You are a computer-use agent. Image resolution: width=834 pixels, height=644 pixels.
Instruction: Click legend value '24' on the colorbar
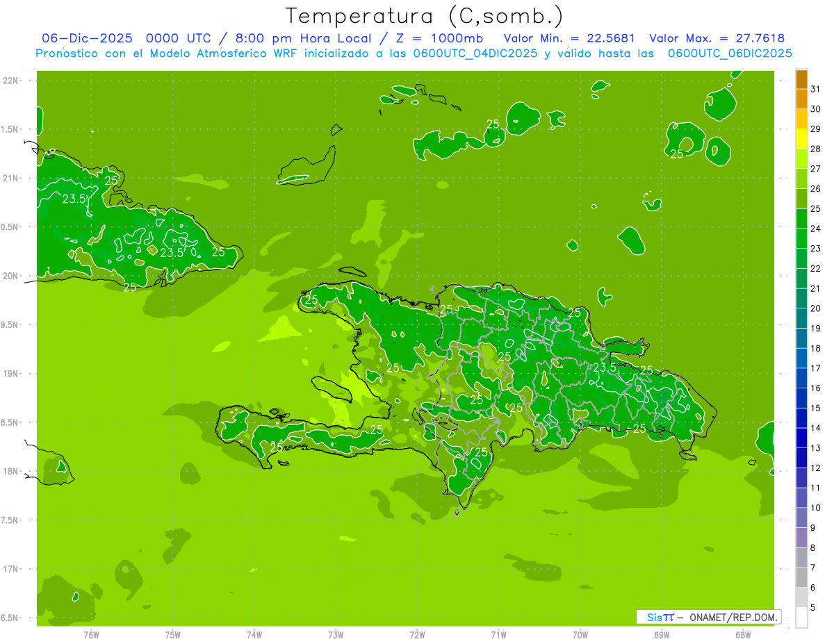(816, 229)
